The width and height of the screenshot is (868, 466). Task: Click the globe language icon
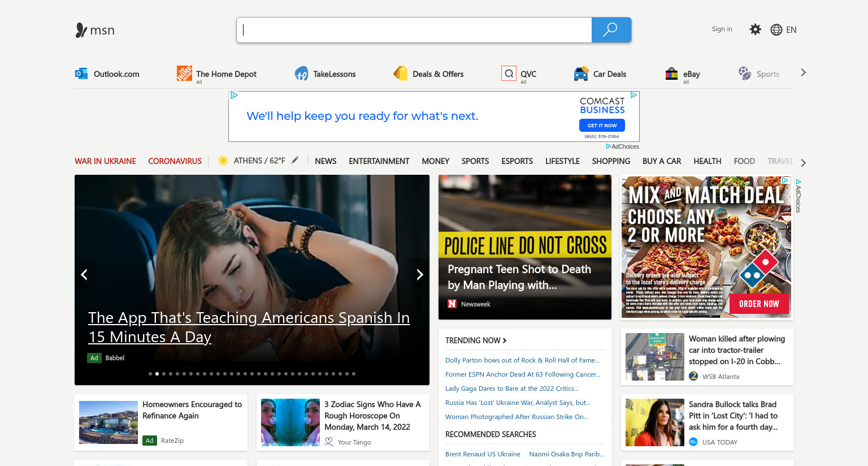coord(776,29)
